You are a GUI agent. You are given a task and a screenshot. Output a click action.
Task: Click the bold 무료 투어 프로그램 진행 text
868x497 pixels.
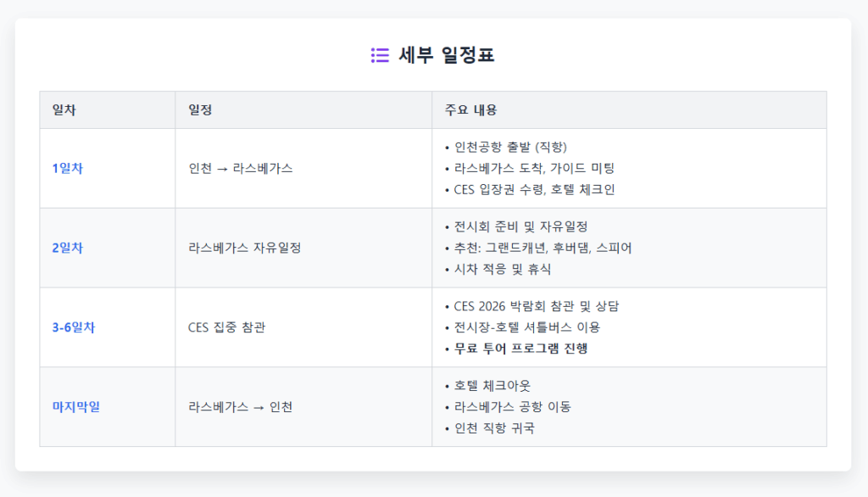click(521, 349)
